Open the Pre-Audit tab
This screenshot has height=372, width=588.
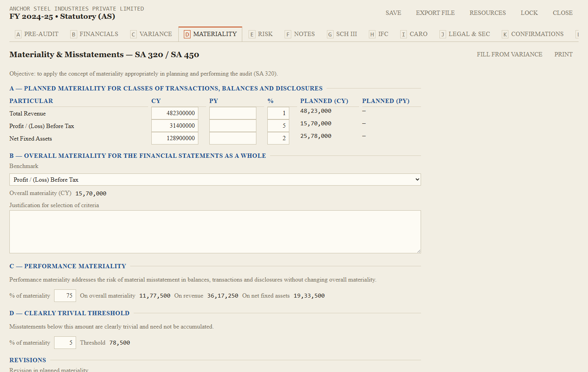37,34
